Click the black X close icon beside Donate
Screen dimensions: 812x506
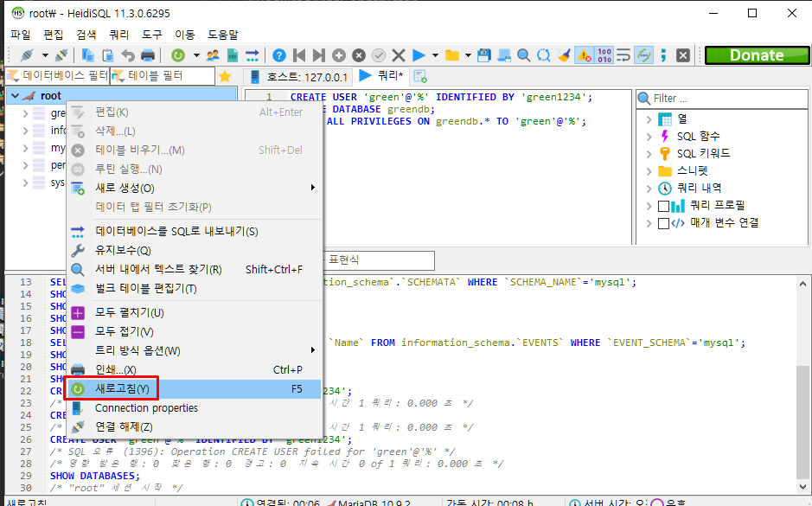click(683, 54)
